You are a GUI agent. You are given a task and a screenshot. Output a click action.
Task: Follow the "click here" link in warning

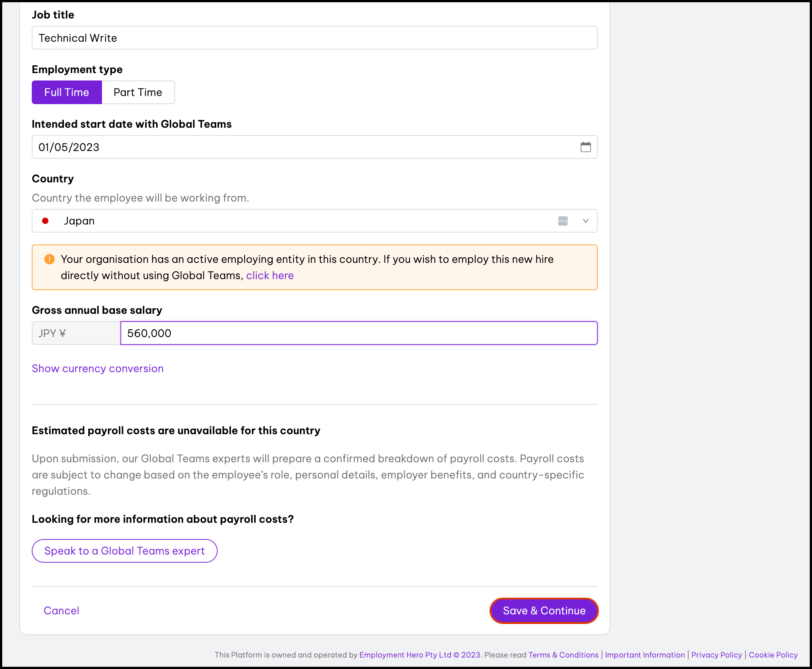click(x=270, y=275)
